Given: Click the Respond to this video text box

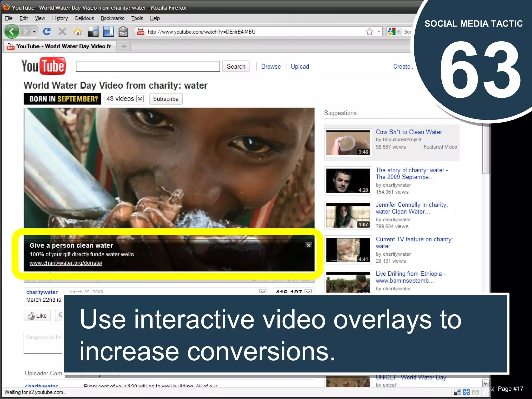Looking at the screenshot, I should pos(43,342).
